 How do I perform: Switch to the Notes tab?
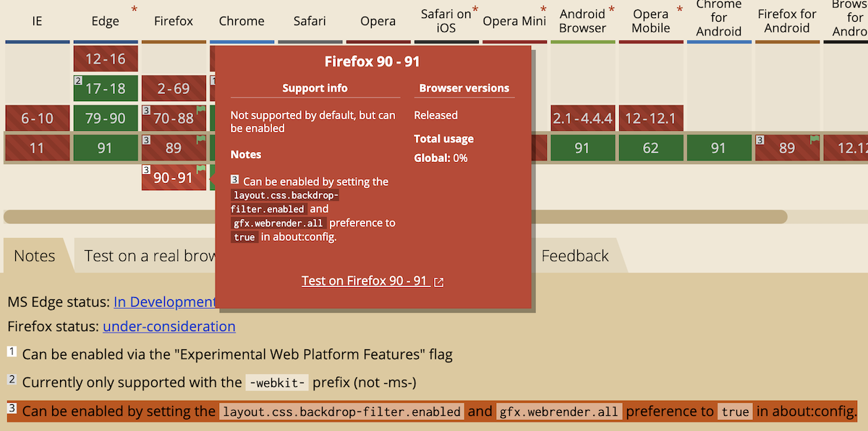[x=33, y=255]
